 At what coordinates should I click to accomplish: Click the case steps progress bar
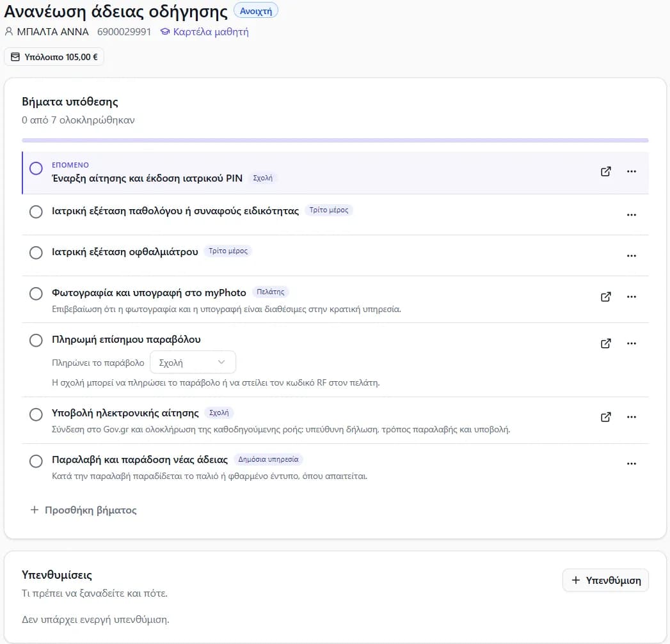[335, 140]
